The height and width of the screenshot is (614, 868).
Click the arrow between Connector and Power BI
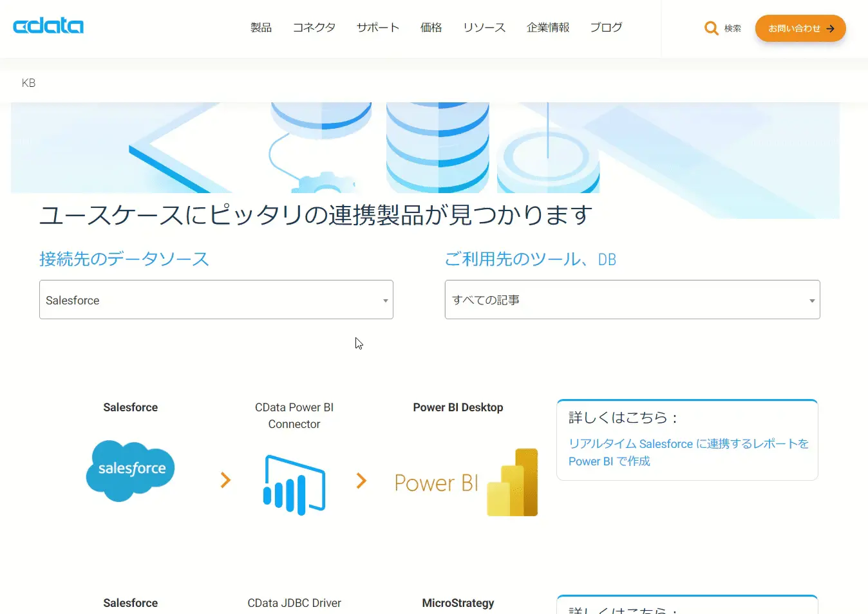(361, 480)
